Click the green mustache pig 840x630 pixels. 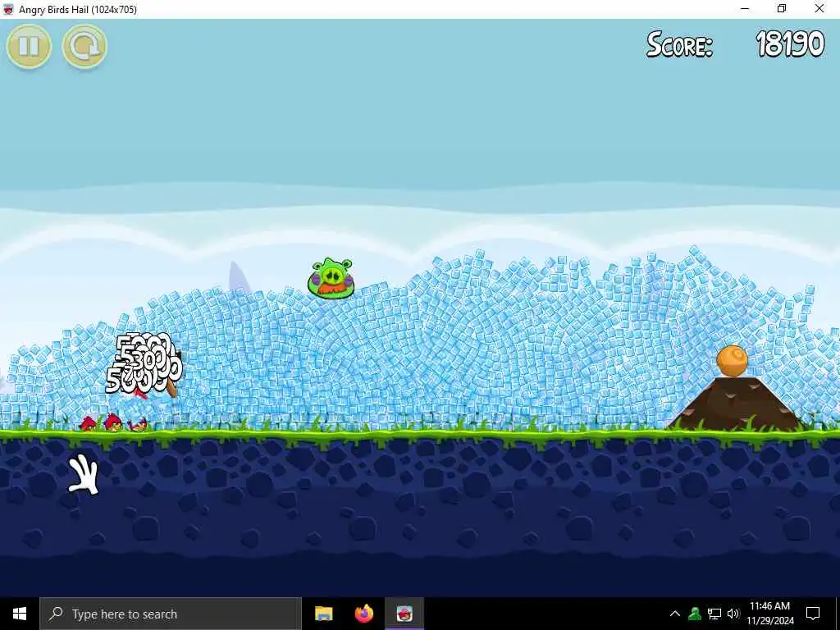(x=331, y=278)
